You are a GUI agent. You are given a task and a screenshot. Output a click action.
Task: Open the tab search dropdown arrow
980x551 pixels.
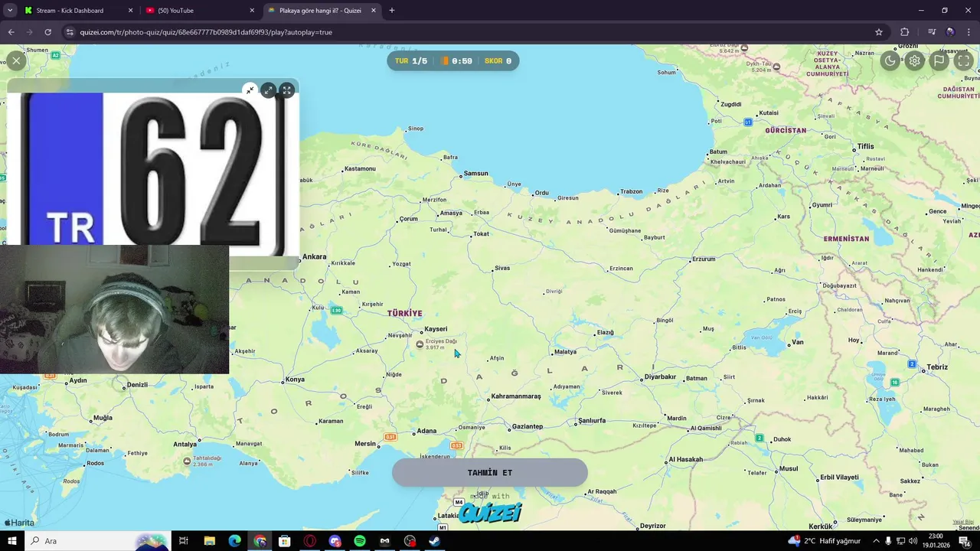(10, 11)
